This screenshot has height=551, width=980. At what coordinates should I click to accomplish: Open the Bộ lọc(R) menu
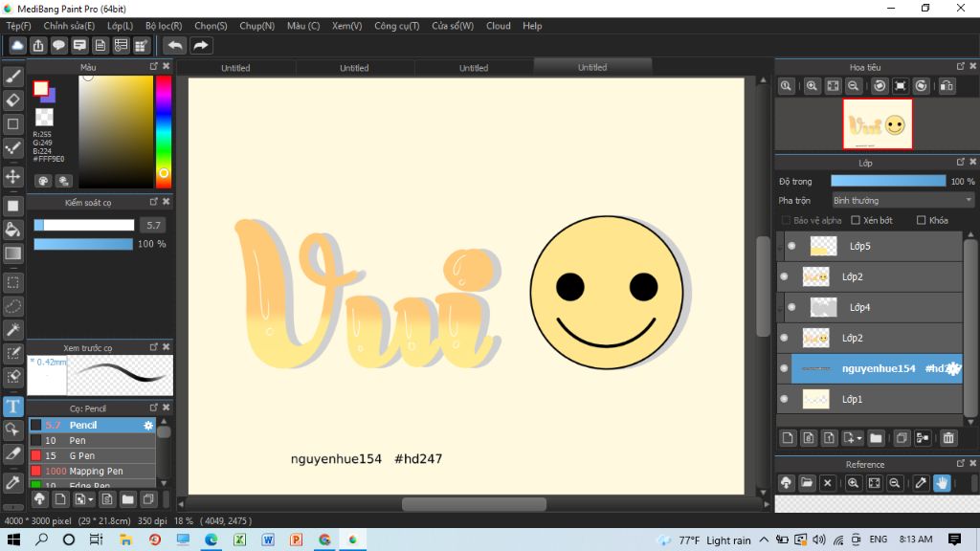point(164,26)
